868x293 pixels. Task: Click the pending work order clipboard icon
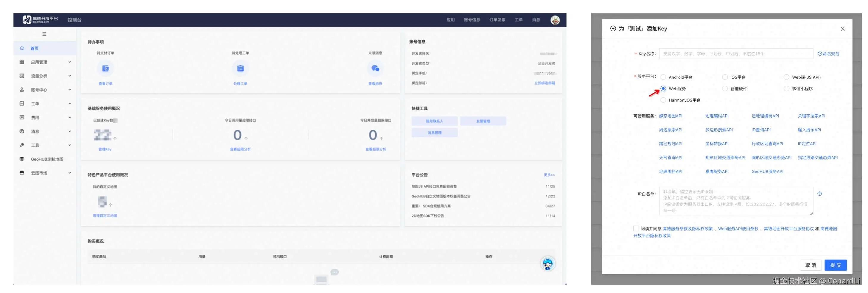point(240,68)
